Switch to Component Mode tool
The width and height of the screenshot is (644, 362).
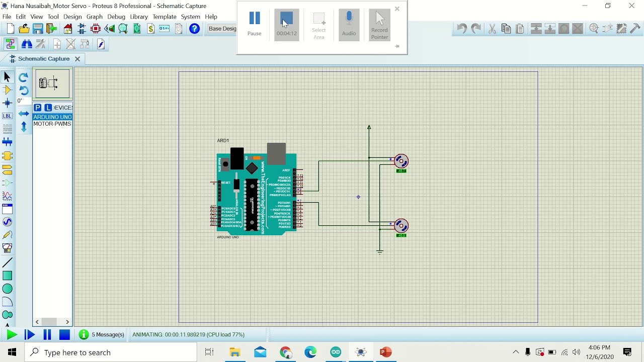tap(7, 90)
